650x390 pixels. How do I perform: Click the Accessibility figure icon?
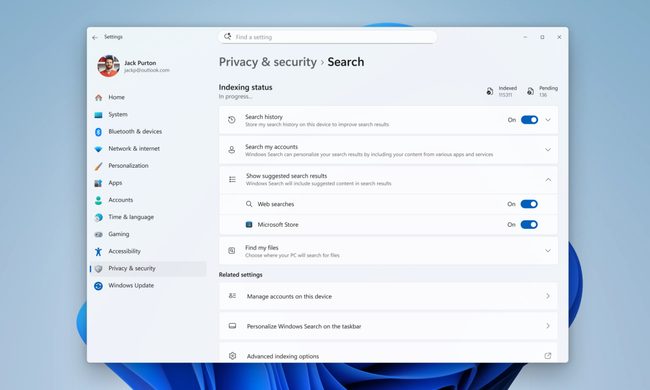(x=98, y=252)
